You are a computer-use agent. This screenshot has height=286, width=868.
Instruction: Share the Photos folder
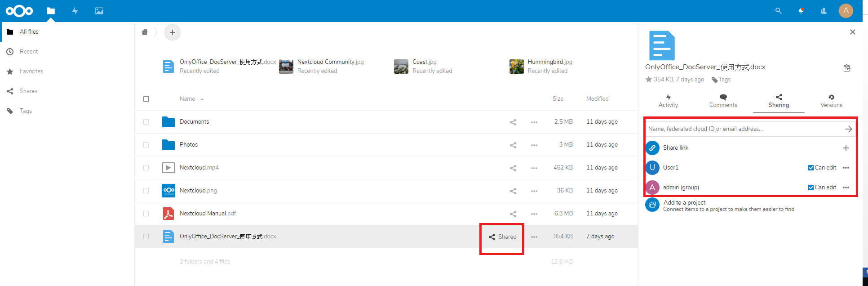click(513, 145)
